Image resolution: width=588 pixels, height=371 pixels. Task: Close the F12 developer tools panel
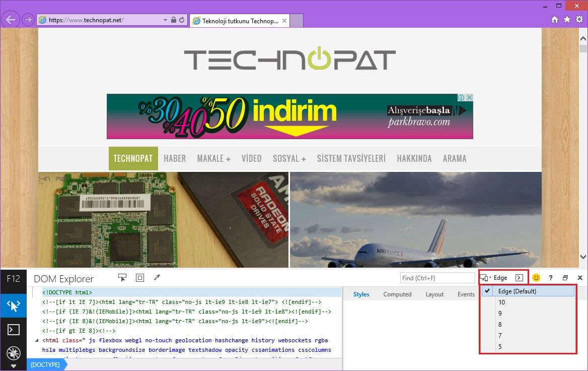pyautogui.click(x=580, y=278)
